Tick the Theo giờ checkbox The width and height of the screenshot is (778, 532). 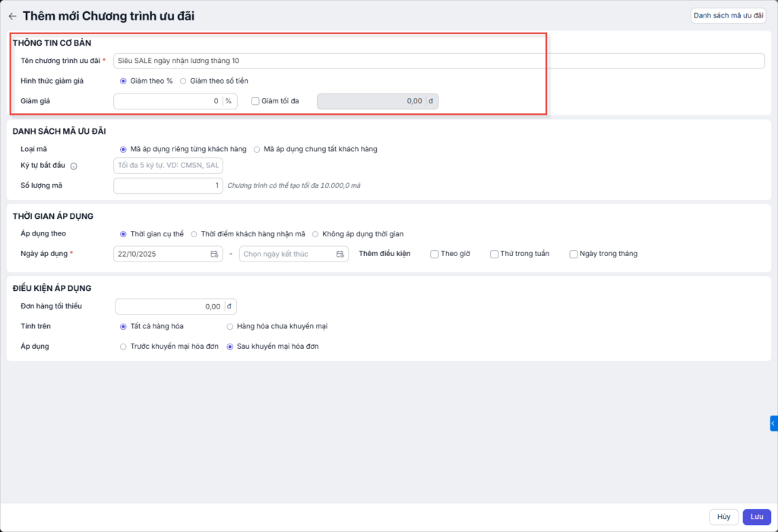point(434,254)
